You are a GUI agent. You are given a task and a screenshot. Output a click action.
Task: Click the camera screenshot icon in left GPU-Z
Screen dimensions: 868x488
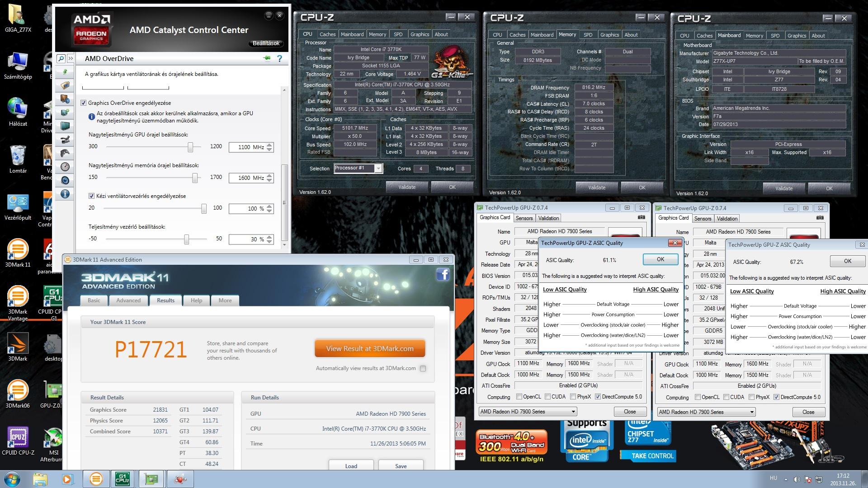[642, 217]
